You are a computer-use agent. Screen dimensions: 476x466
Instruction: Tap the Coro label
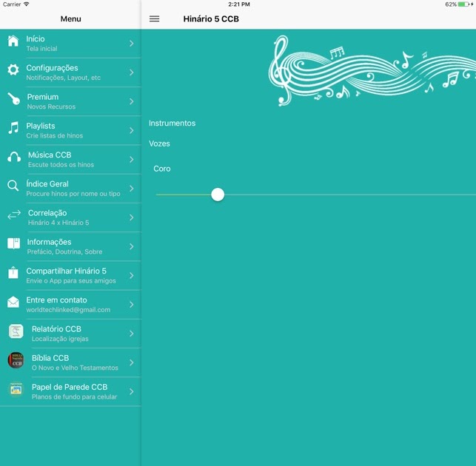[x=162, y=169]
